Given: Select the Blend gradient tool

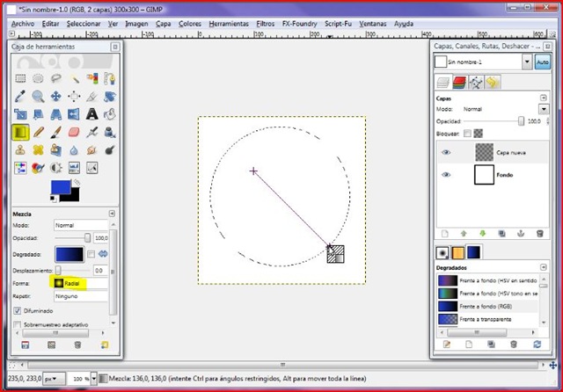Looking at the screenshot, I should click(20, 133).
